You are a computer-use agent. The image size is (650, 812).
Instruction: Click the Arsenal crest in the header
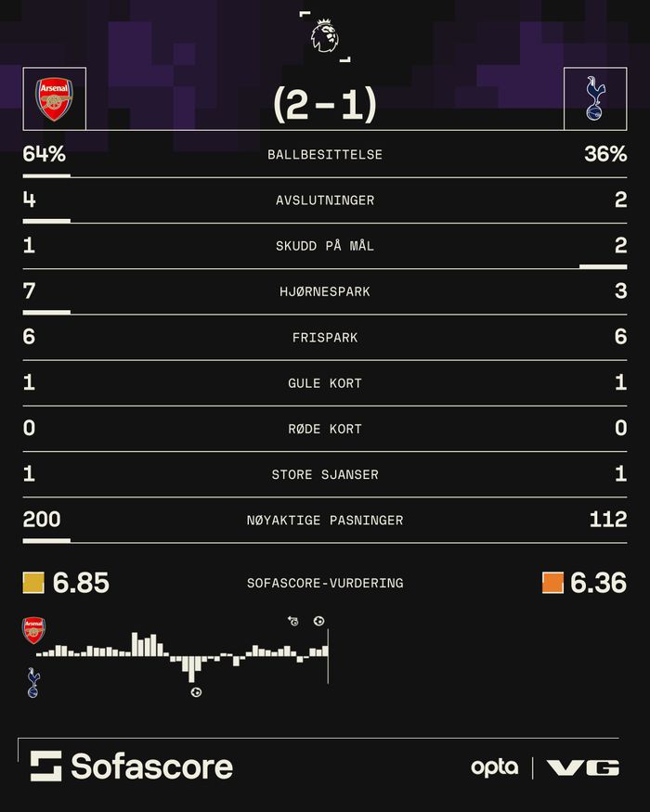point(54,99)
